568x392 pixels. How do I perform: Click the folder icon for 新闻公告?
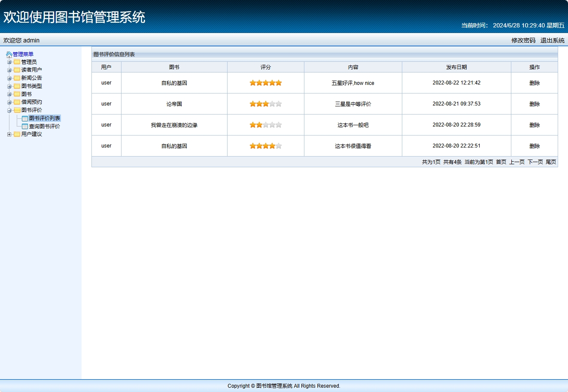(x=16, y=78)
